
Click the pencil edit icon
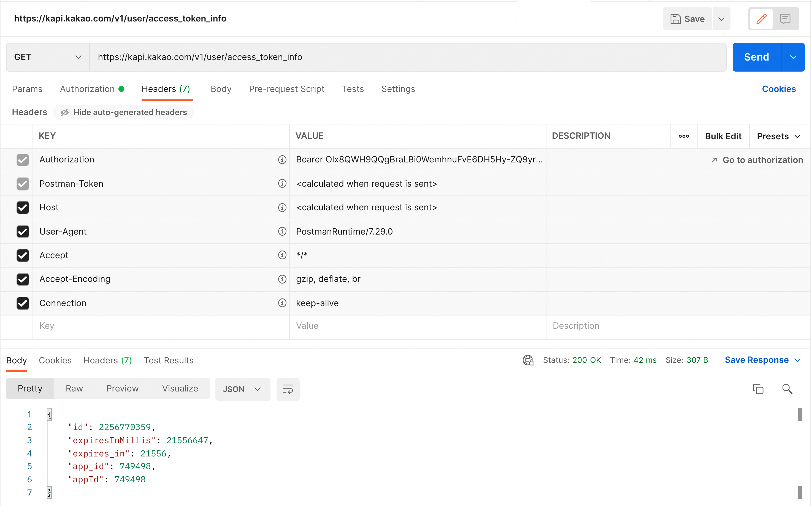(x=761, y=19)
